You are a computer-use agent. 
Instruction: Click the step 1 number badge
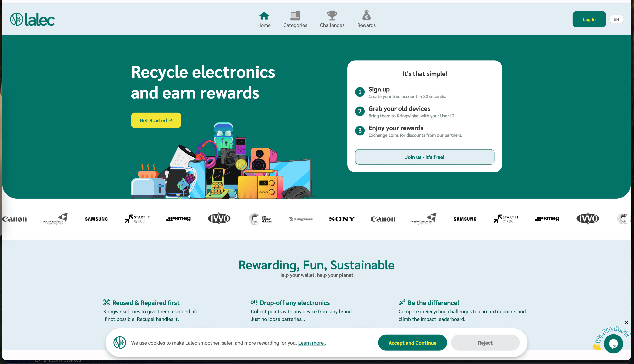pyautogui.click(x=360, y=92)
